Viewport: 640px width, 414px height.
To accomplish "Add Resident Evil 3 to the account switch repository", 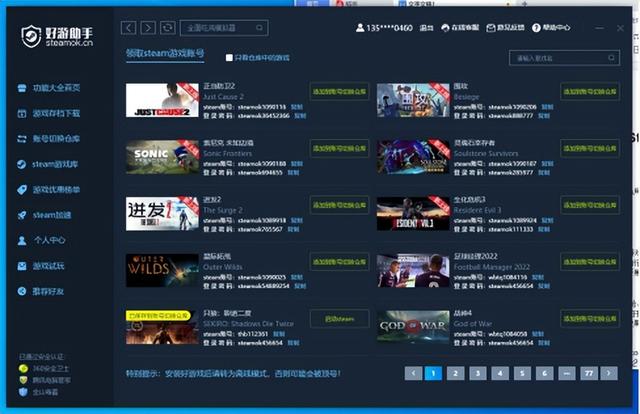I will coord(590,205).
